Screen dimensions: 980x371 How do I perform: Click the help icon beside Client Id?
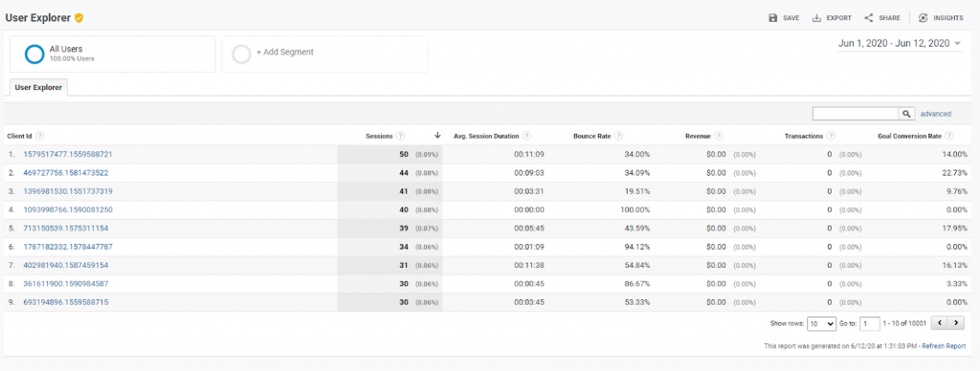coord(40,136)
